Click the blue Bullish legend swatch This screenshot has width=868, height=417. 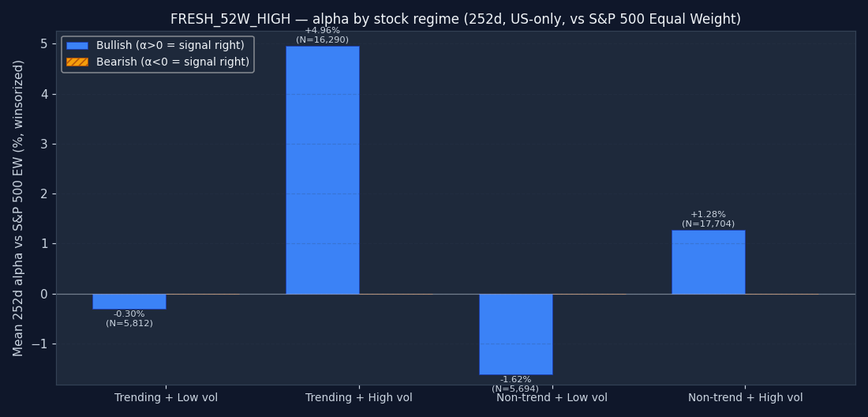[77, 46]
